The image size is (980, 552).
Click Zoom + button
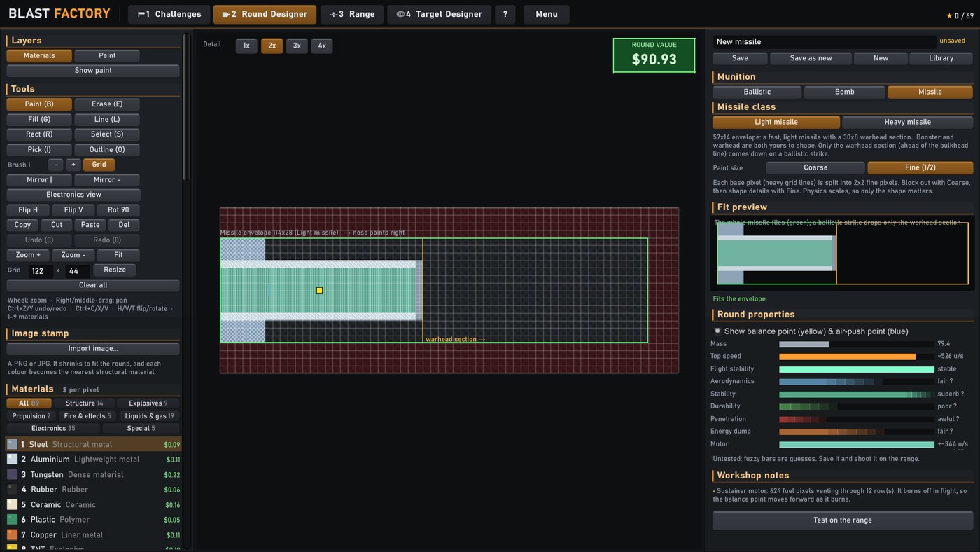[x=28, y=255]
